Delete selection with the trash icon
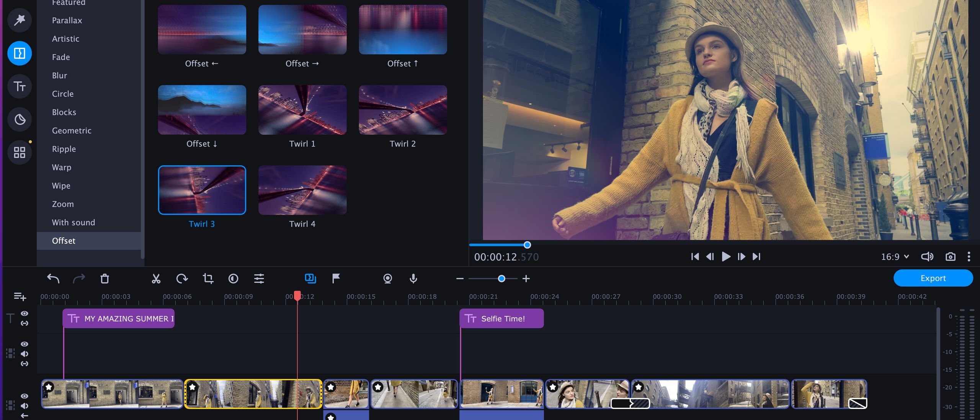 coord(105,278)
